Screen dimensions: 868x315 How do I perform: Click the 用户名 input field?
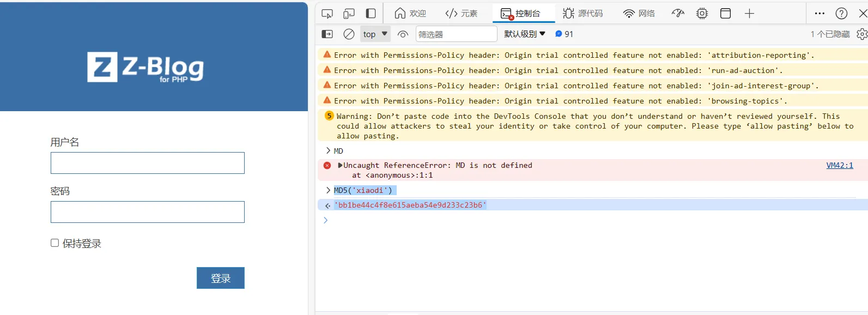pos(148,163)
